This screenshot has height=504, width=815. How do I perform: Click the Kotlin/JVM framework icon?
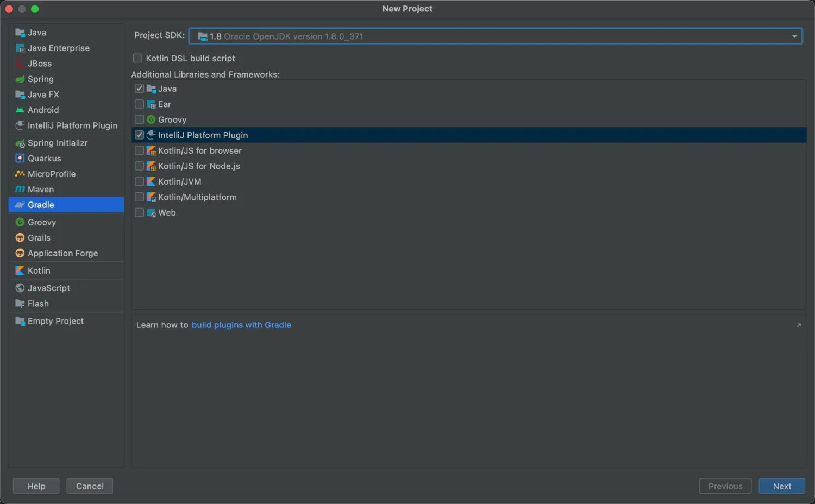coord(152,181)
